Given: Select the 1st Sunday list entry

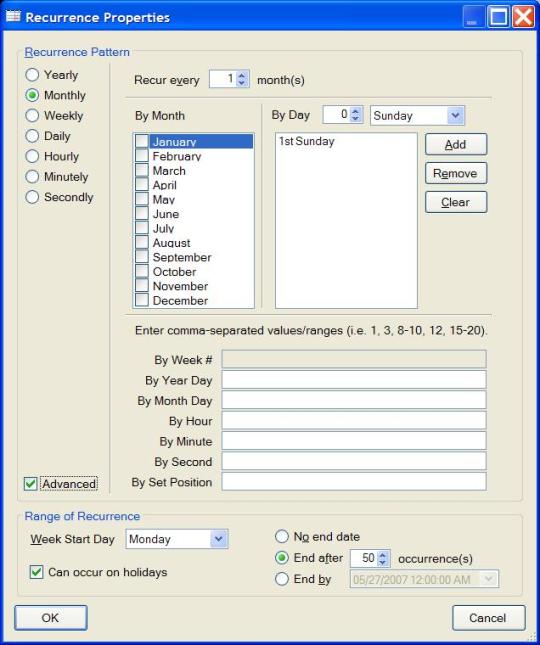Looking at the screenshot, I should [x=306, y=142].
